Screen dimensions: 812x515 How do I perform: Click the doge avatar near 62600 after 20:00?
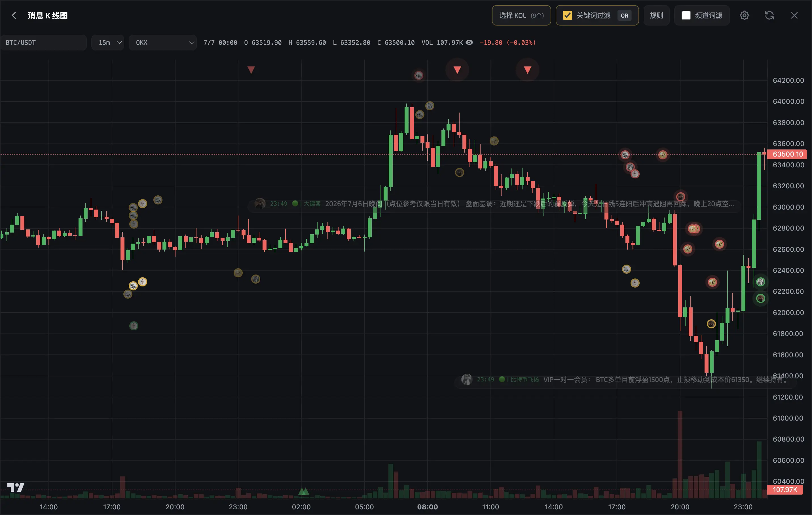688,249
